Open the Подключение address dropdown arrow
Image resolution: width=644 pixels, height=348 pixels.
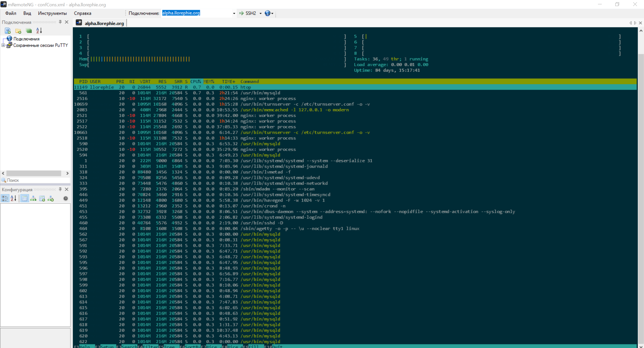point(234,13)
